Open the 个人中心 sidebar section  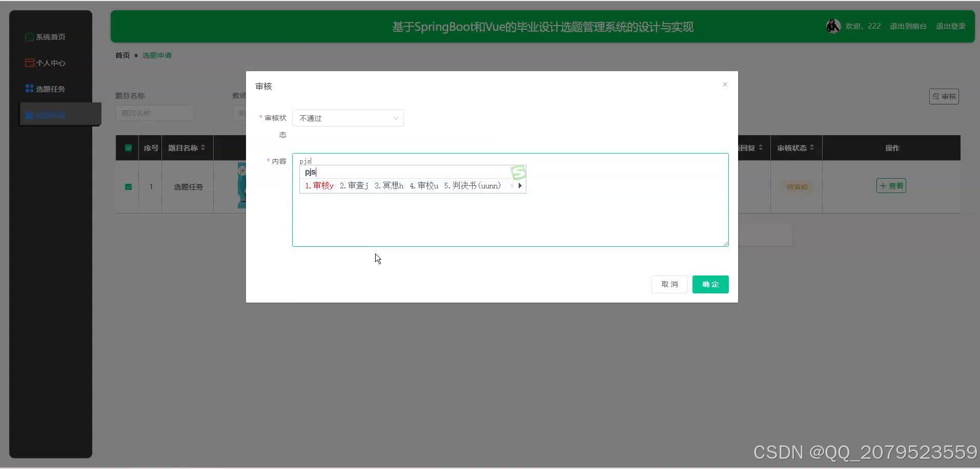50,62
